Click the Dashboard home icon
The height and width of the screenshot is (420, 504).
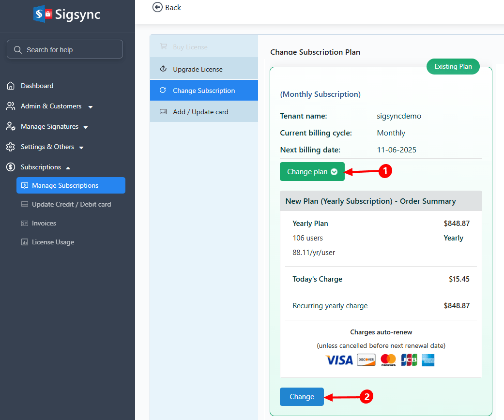pyautogui.click(x=11, y=86)
